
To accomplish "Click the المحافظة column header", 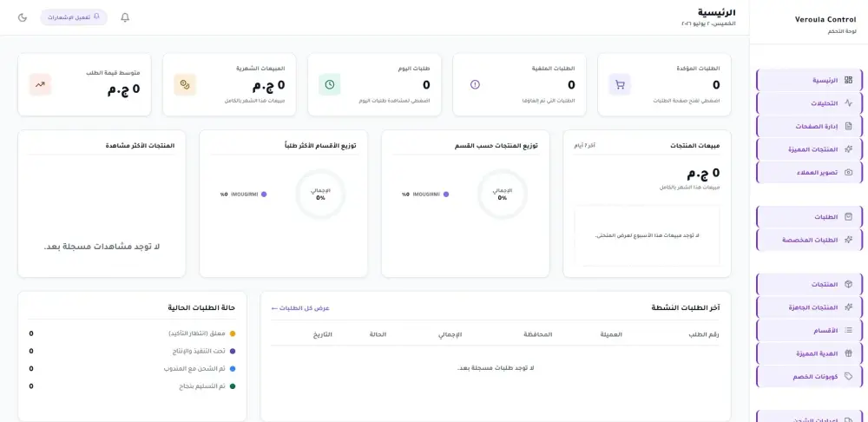I will pyautogui.click(x=538, y=334).
